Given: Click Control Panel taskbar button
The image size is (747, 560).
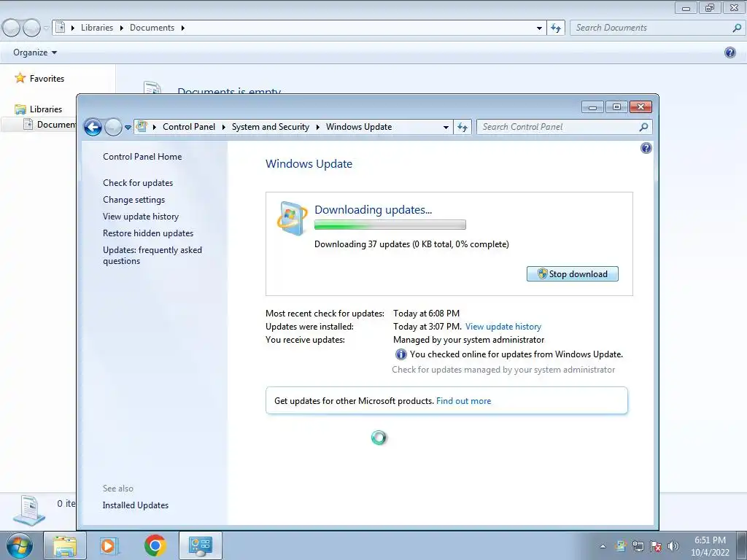Looking at the screenshot, I should (200, 545).
